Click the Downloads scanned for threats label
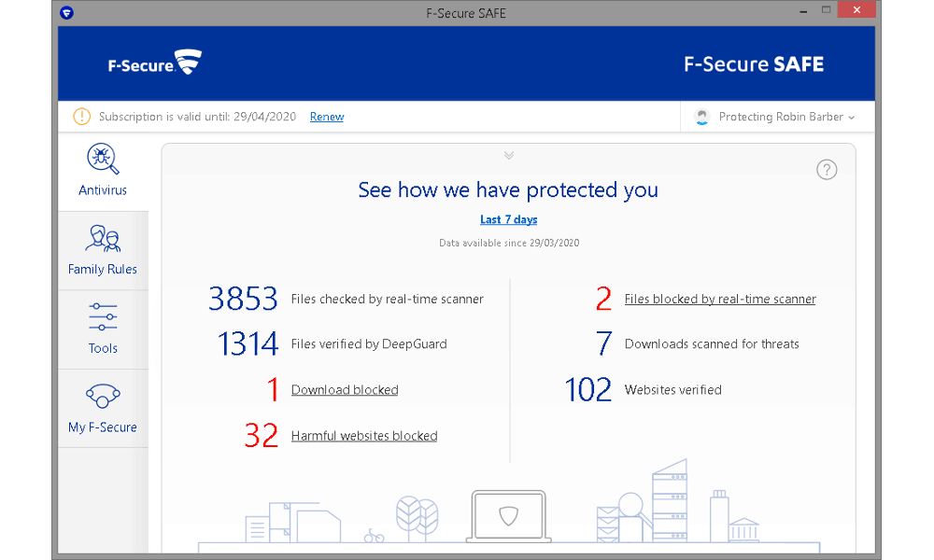The image size is (934, 560). point(711,344)
